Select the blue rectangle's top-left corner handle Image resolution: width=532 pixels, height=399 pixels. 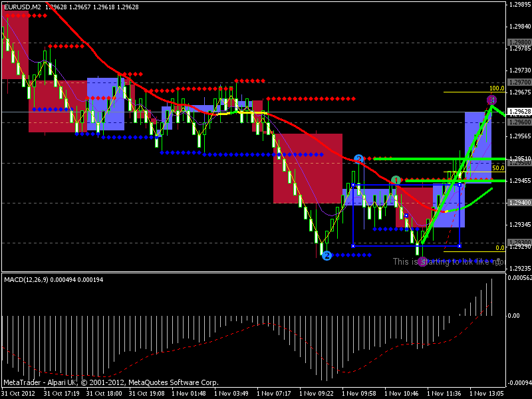(x=353, y=186)
